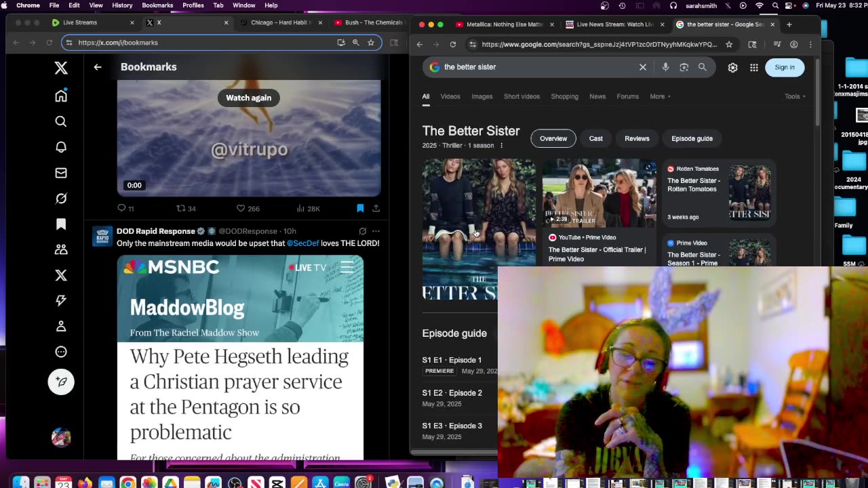This screenshot has height=488, width=868.
Task: Open the MaddowBlog article image
Action: (x=240, y=357)
